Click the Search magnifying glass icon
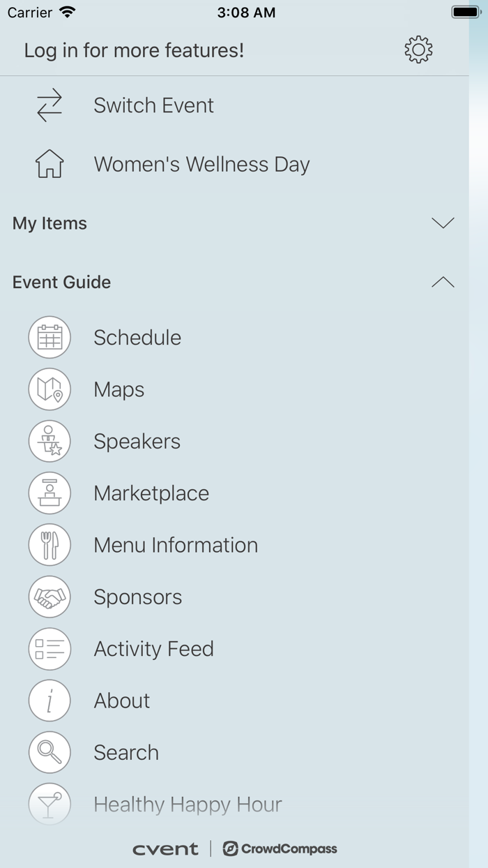This screenshot has height=868, width=488. pyautogui.click(x=49, y=752)
